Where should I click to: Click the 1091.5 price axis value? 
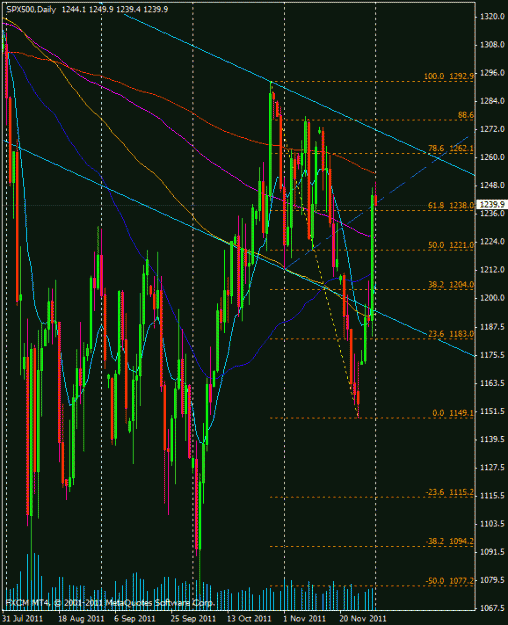[493, 552]
